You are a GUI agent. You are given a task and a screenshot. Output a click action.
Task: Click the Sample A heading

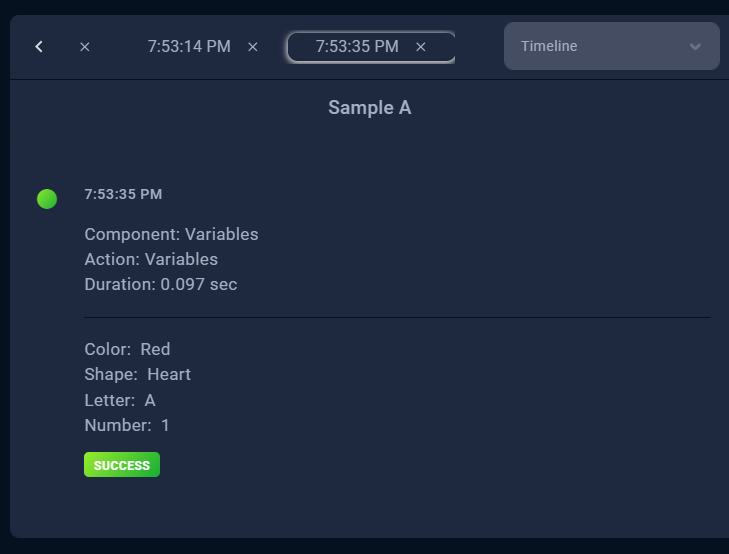click(369, 107)
